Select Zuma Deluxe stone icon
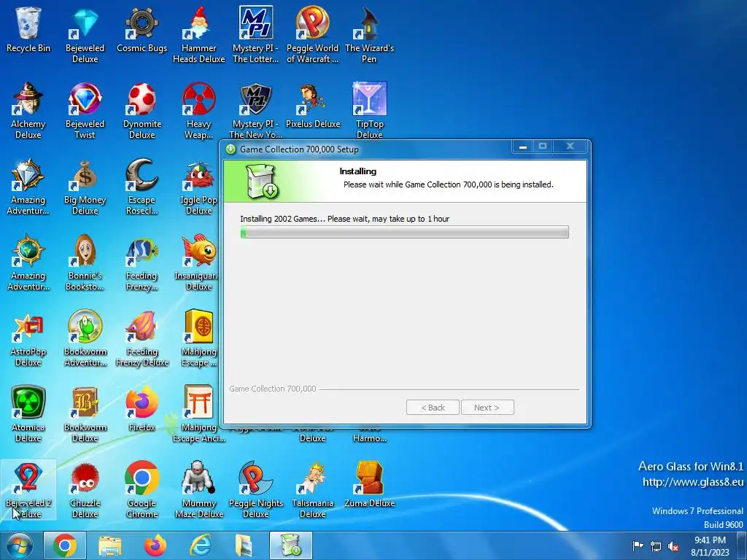 click(x=369, y=485)
